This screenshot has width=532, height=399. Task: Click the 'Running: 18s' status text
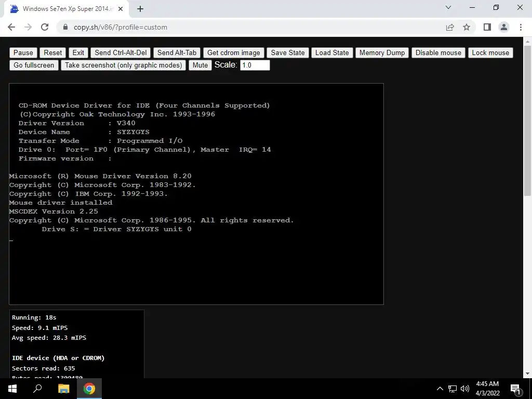34,317
